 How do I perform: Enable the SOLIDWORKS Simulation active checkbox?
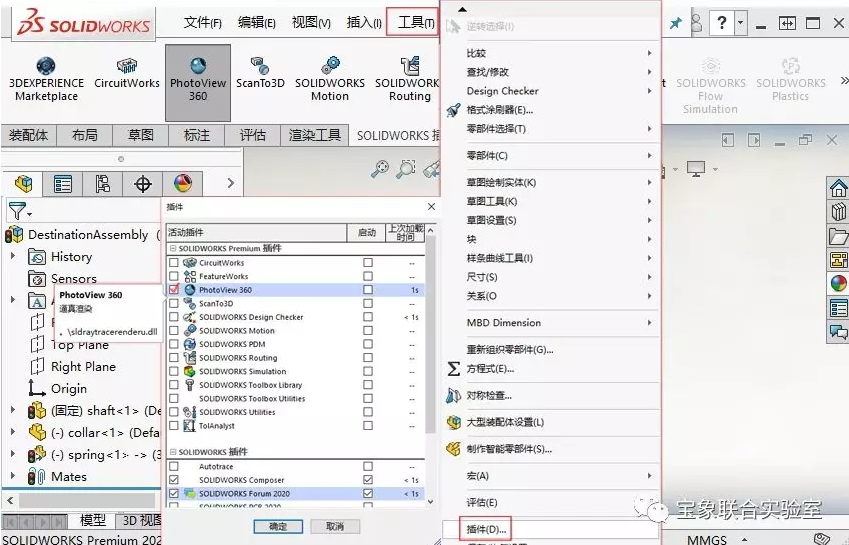pyautogui.click(x=174, y=371)
